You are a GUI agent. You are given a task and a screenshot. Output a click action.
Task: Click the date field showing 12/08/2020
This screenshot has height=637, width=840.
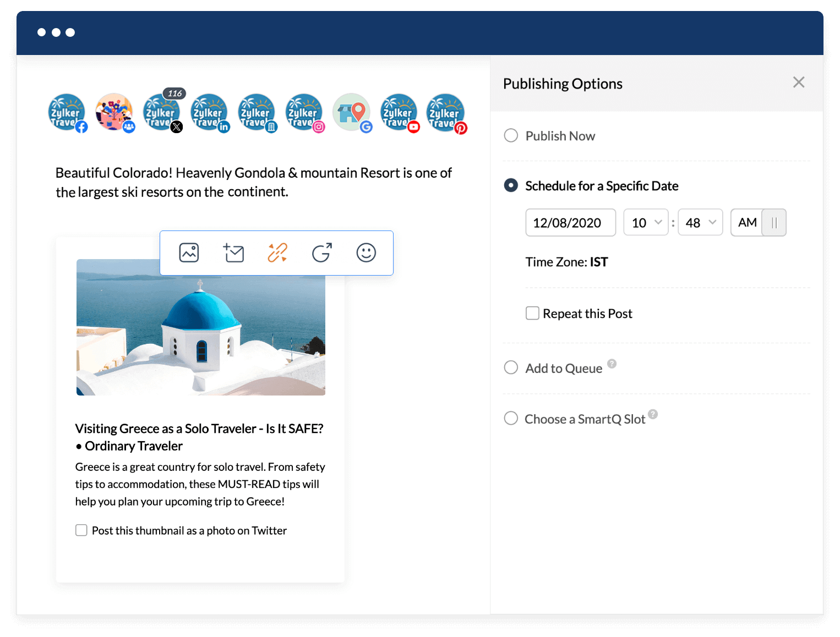click(570, 222)
